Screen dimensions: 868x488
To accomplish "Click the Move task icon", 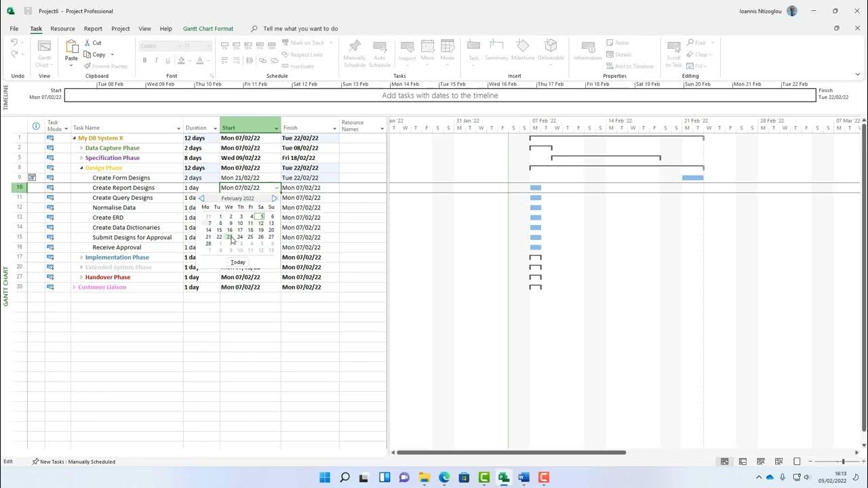I will (427, 46).
